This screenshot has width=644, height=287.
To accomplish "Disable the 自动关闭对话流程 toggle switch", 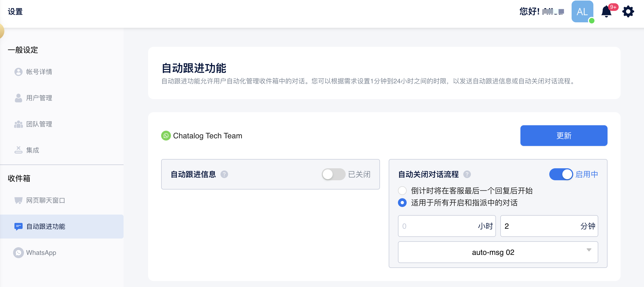I will point(561,174).
